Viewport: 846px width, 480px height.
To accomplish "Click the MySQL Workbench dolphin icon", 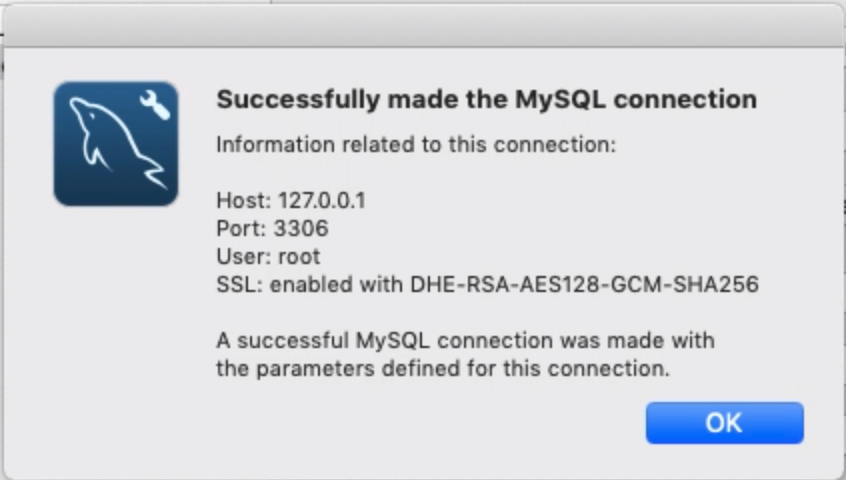I will (x=116, y=143).
